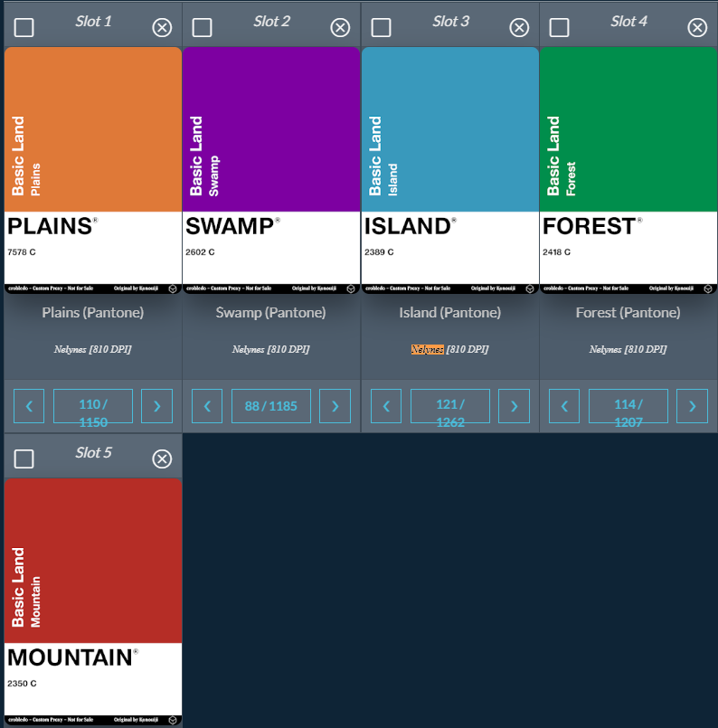Open Swamp version grid 88 / 1185
Viewport: 718px width, 728px height.
coord(271,406)
